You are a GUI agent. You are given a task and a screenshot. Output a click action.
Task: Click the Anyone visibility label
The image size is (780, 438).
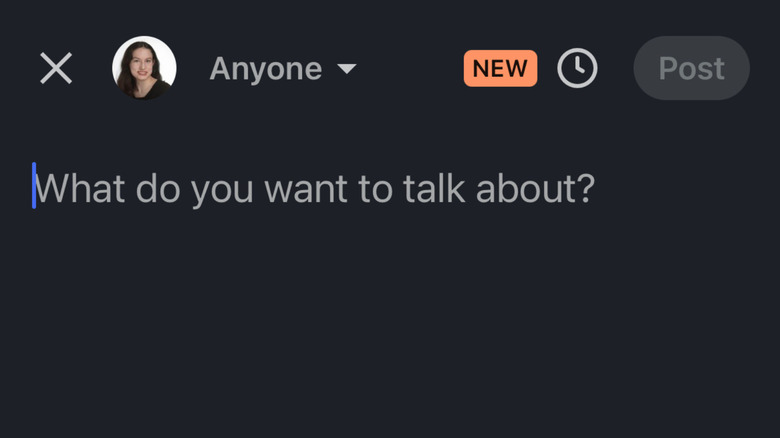(x=265, y=69)
